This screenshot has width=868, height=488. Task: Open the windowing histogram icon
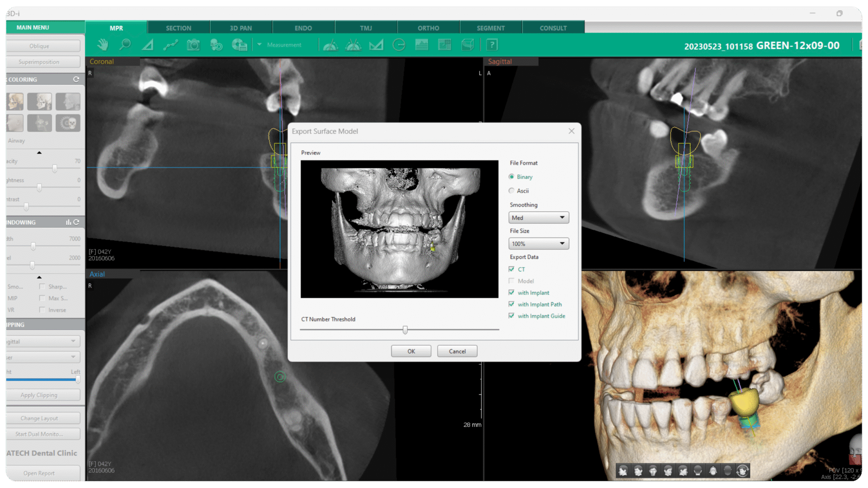(x=68, y=222)
